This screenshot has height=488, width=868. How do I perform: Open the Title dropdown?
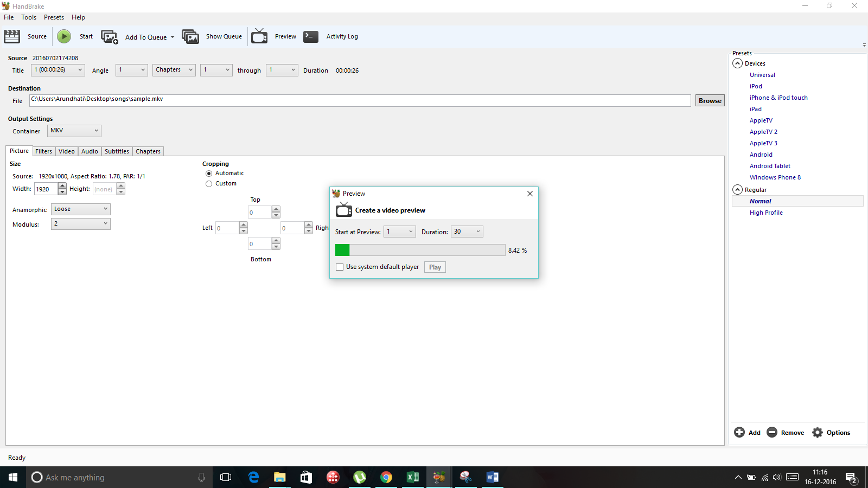tap(58, 70)
